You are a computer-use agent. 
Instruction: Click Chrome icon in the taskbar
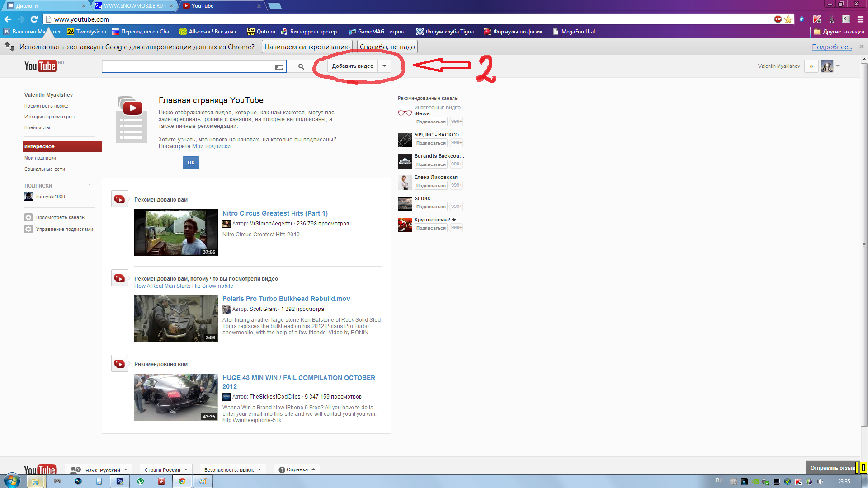pos(182,481)
